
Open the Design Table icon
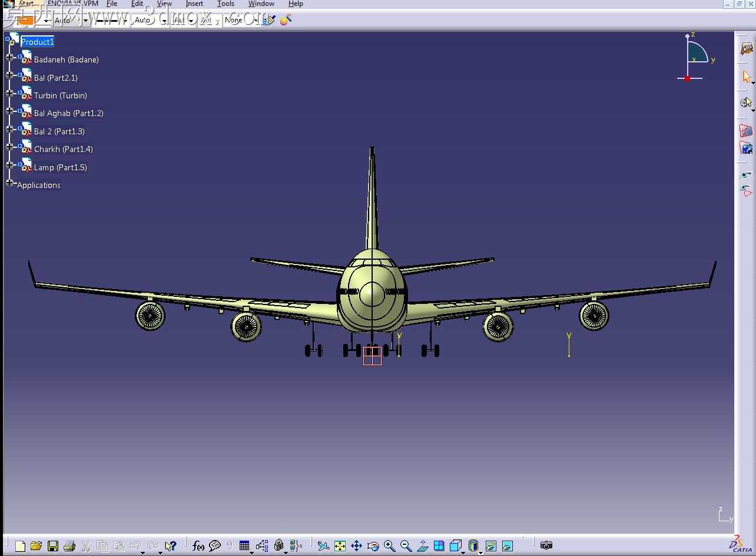(x=244, y=546)
